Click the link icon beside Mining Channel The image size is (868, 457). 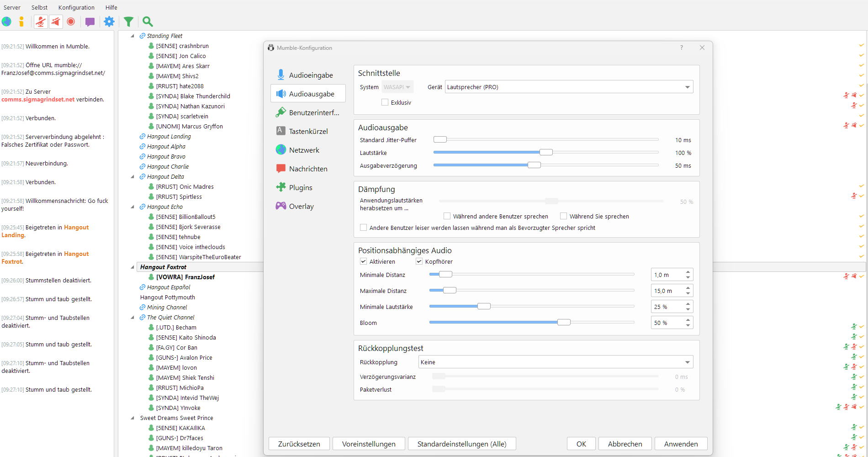coord(143,307)
